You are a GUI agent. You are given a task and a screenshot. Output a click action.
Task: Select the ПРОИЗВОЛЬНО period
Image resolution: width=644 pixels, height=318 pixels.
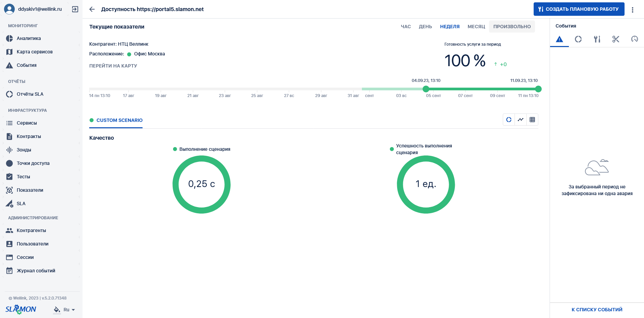[x=512, y=27]
